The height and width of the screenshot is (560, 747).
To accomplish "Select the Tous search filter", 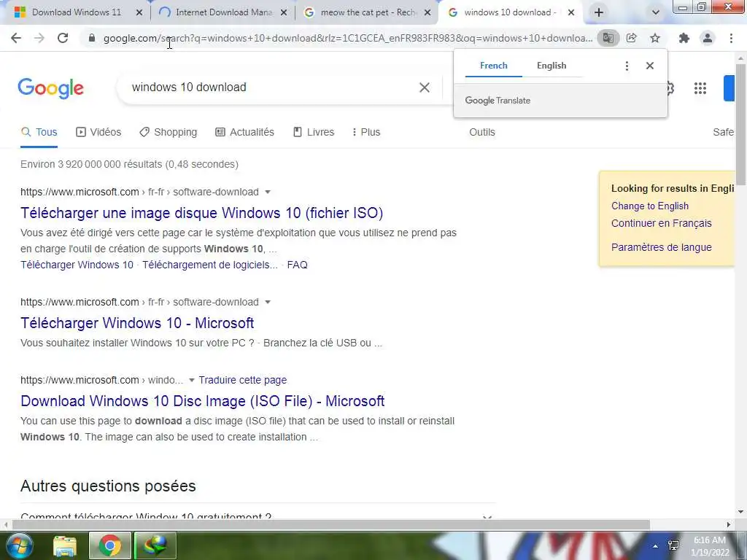I will 39,133.
